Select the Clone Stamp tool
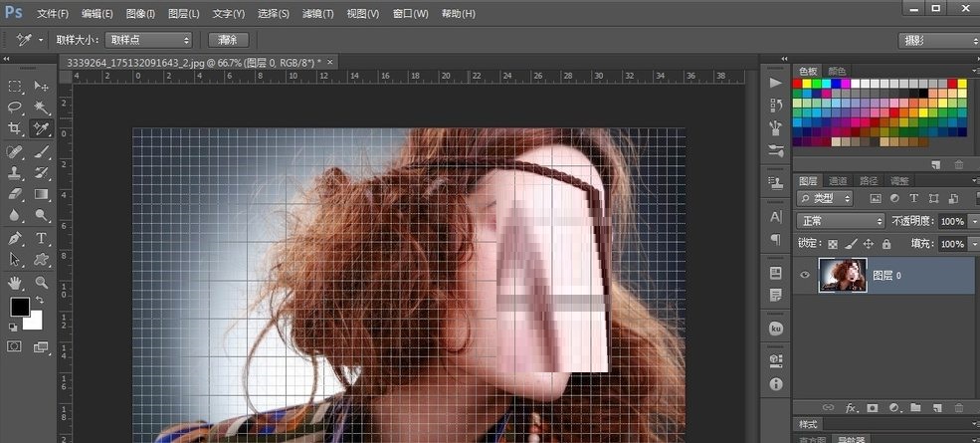 coord(14,172)
